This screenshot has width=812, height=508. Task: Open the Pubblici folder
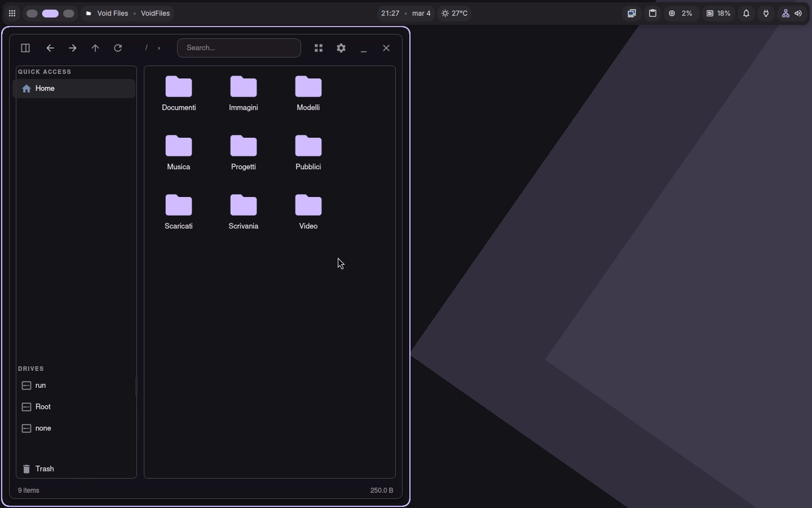tap(309, 153)
